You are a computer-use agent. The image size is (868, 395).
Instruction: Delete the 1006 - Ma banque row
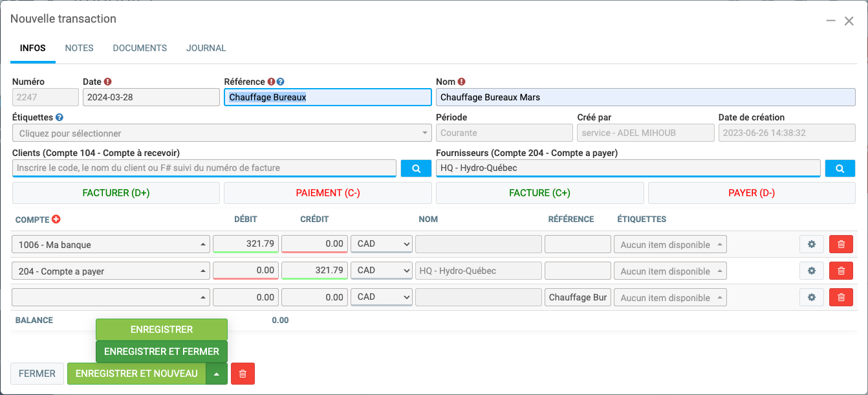841,244
